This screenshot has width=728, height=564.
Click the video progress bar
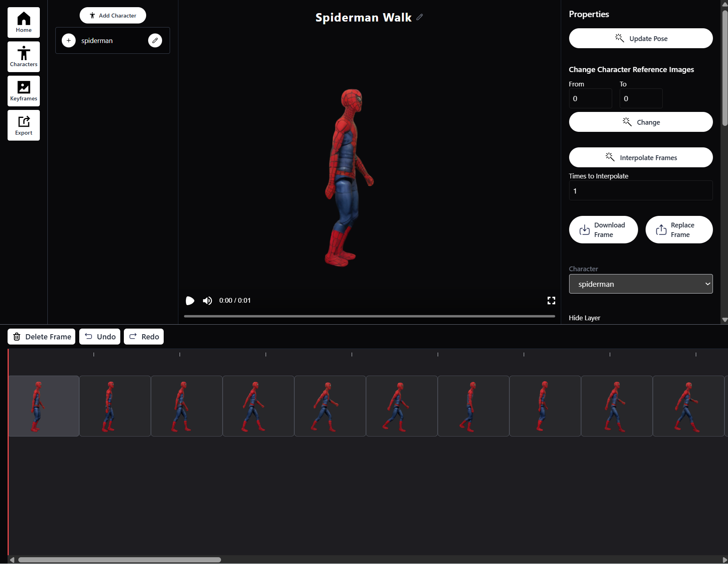point(369,316)
